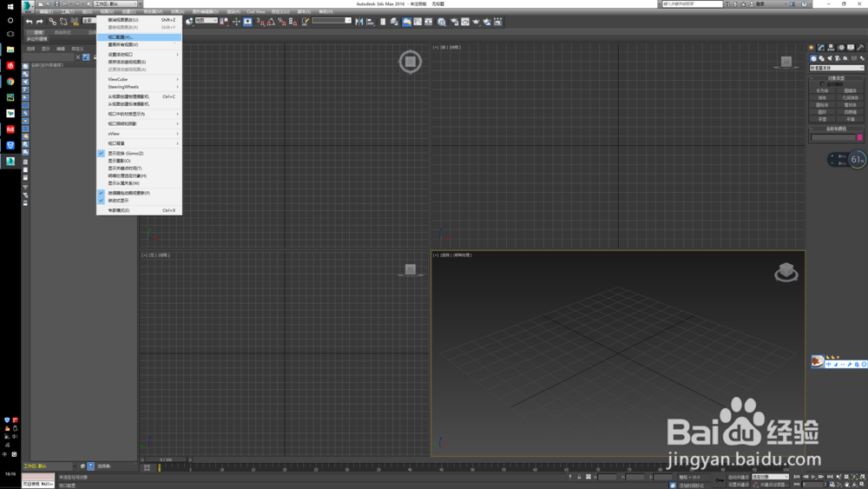Expand the 视口中的材质显示为 submenu
The width and height of the screenshot is (868, 489).
point(139,114)
